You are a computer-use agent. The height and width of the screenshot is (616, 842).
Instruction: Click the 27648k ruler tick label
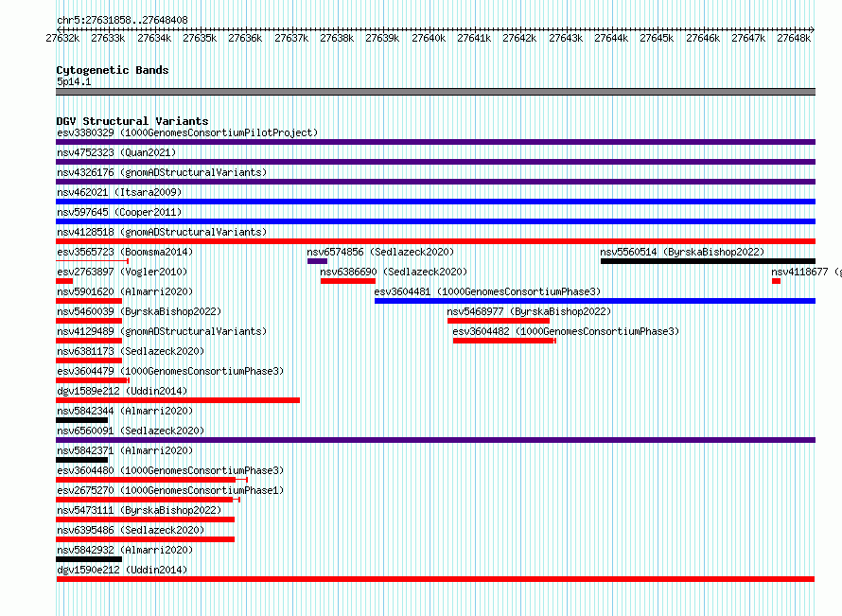[794, 38]
